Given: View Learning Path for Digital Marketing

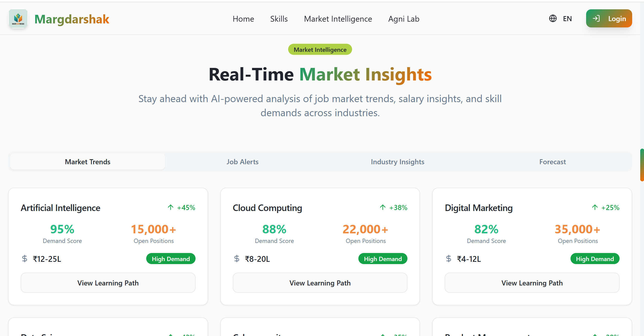Looking at the screenshot, I should (x=532, y=283).
